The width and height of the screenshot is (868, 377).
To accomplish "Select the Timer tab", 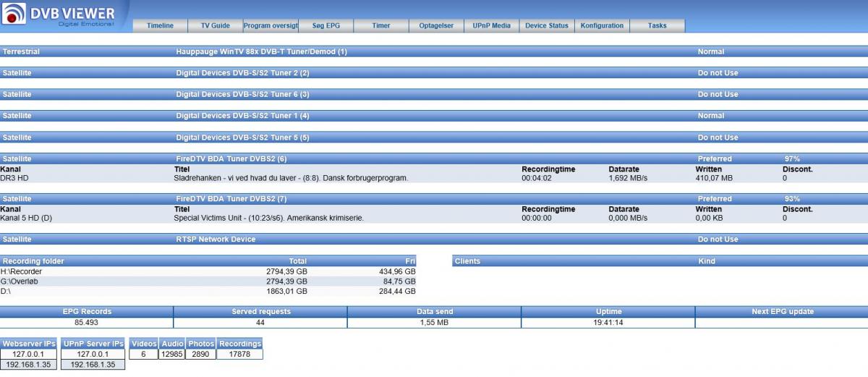I will (381, 25).
